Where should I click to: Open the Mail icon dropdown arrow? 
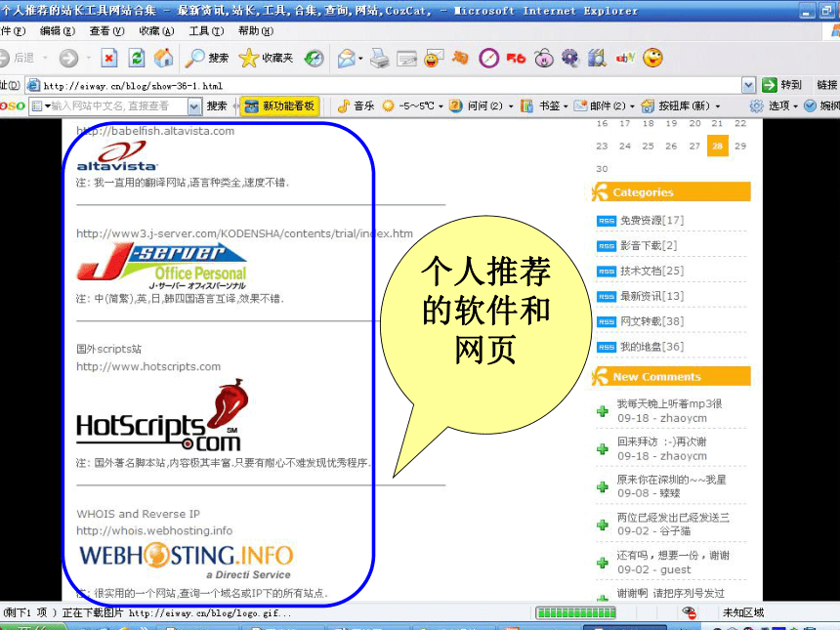(x=360, y=58)
